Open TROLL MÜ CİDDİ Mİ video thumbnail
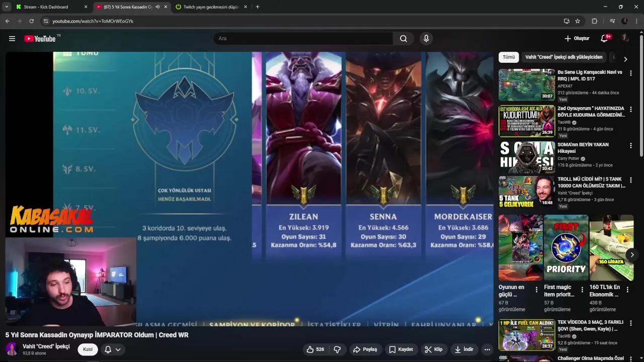Screen dimensions: 644x362 point(527,192)
